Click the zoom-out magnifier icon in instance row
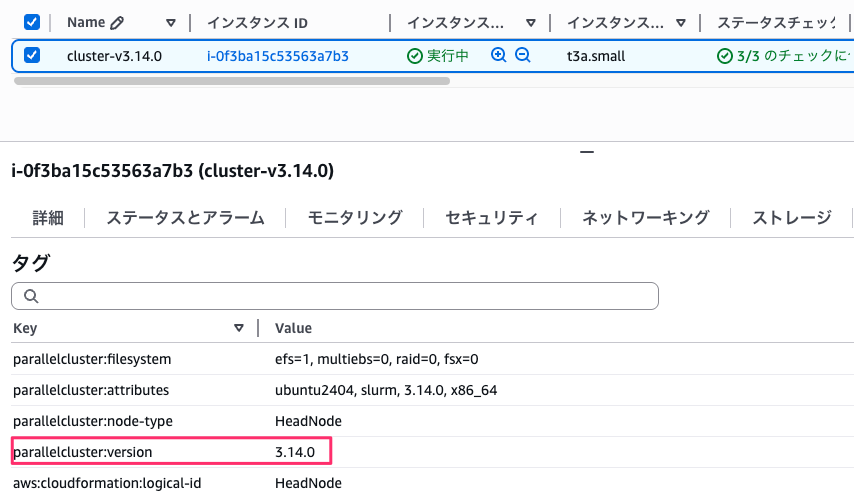Screen dimensions: 854x498 [522, 56]
